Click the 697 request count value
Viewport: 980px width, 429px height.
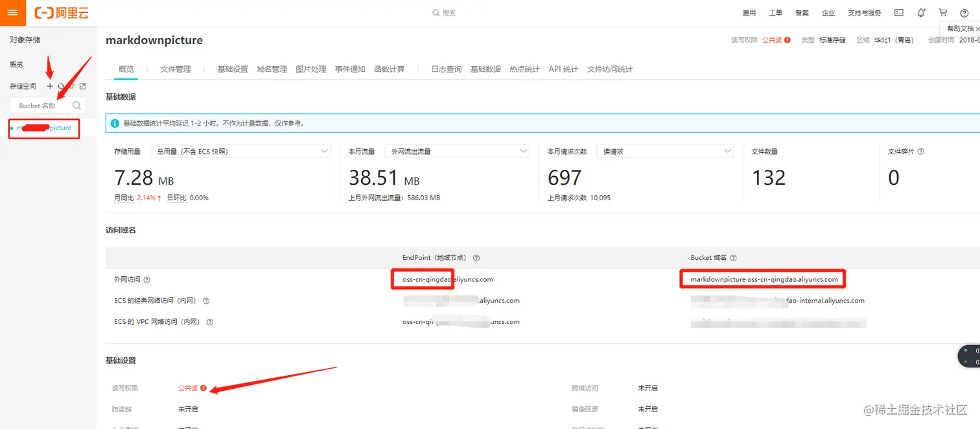[x=565, y=178]
